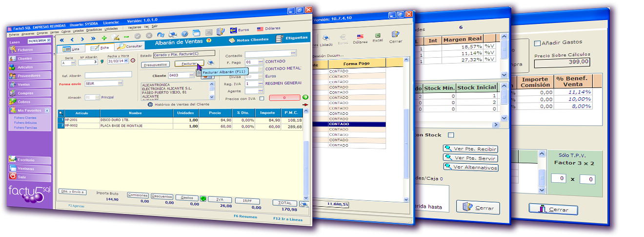Click the edit record pencil icon
Screen dimensions: 644x237
click(115, 37)
